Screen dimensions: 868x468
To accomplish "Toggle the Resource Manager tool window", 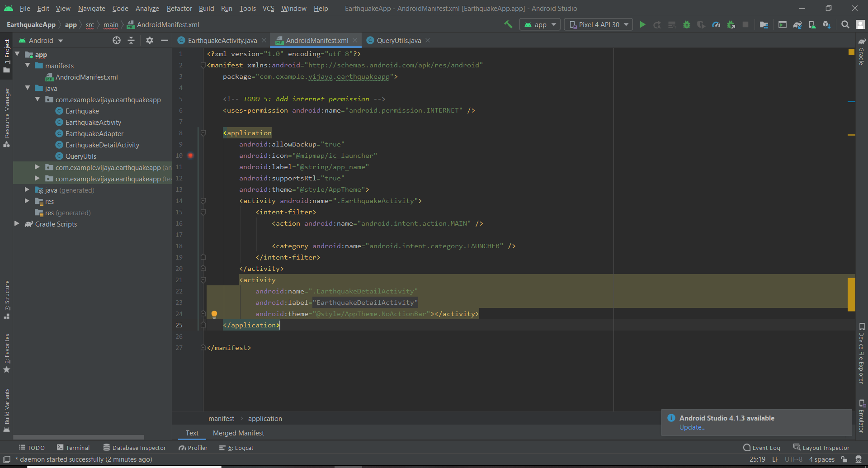I will (7, 118).
